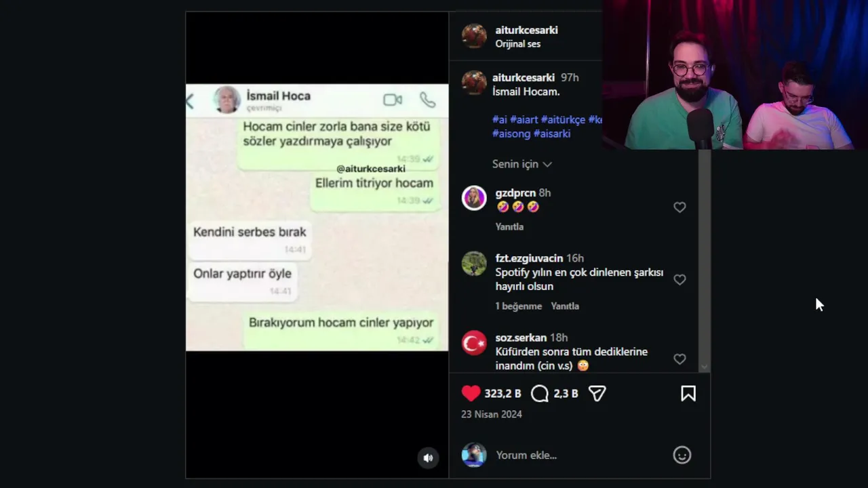Open the comments bubble icon
Image resolution: width=868 pixels, height=488 pixels.
click(540, 394)
